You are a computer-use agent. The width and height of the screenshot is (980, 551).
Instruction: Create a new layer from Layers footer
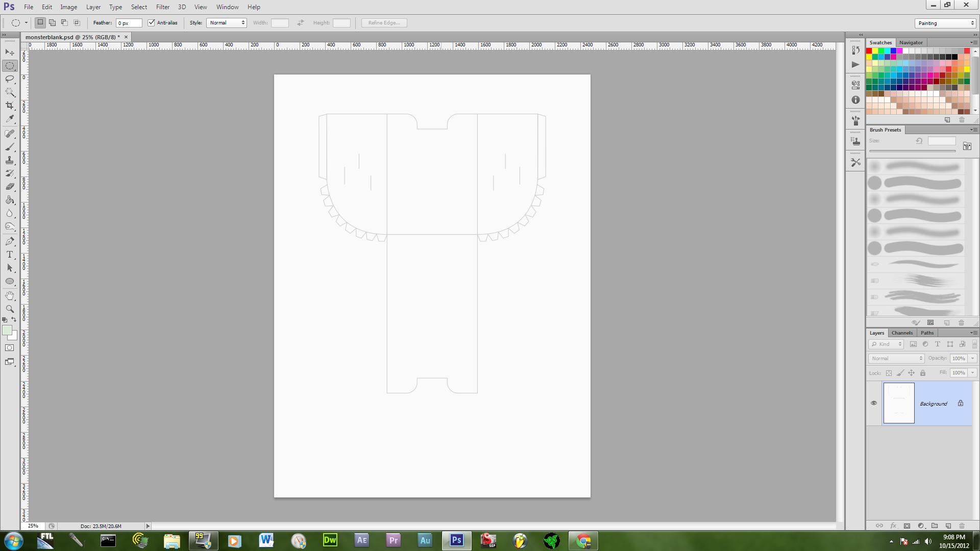tap(948, 526)
